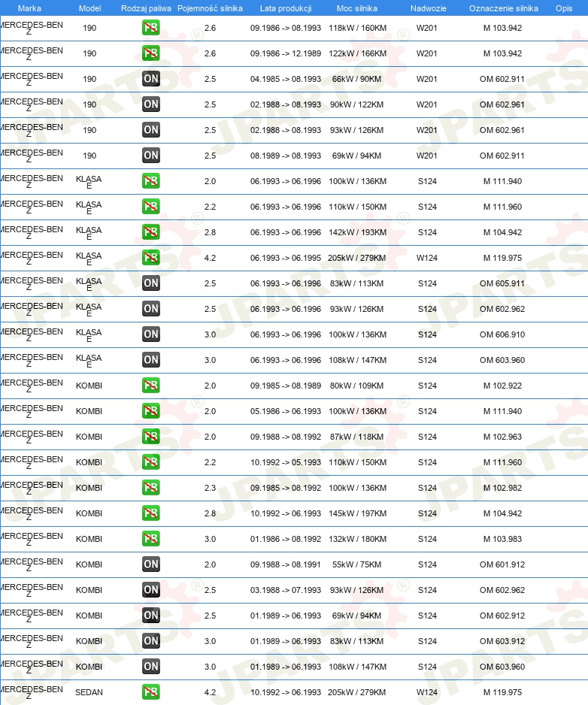Click the petrol icon in the 190 118kW row
The image size is (588, 705).
pos(150,28)
